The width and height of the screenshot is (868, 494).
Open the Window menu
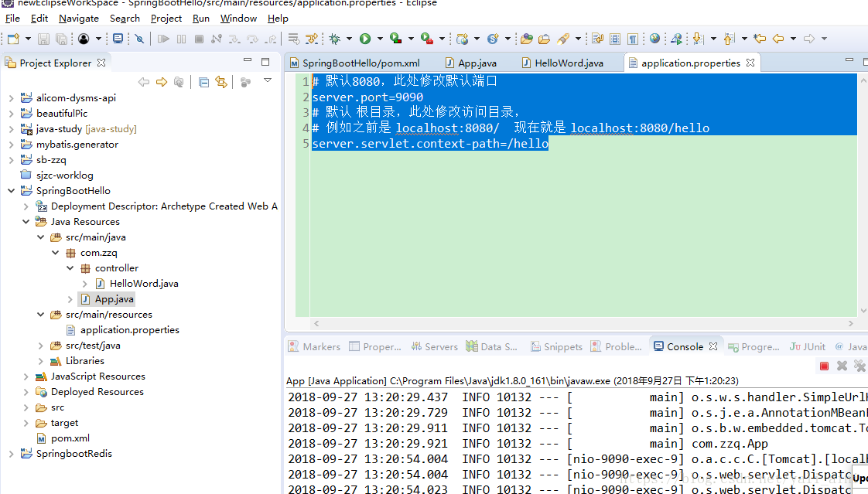(238, 19)
